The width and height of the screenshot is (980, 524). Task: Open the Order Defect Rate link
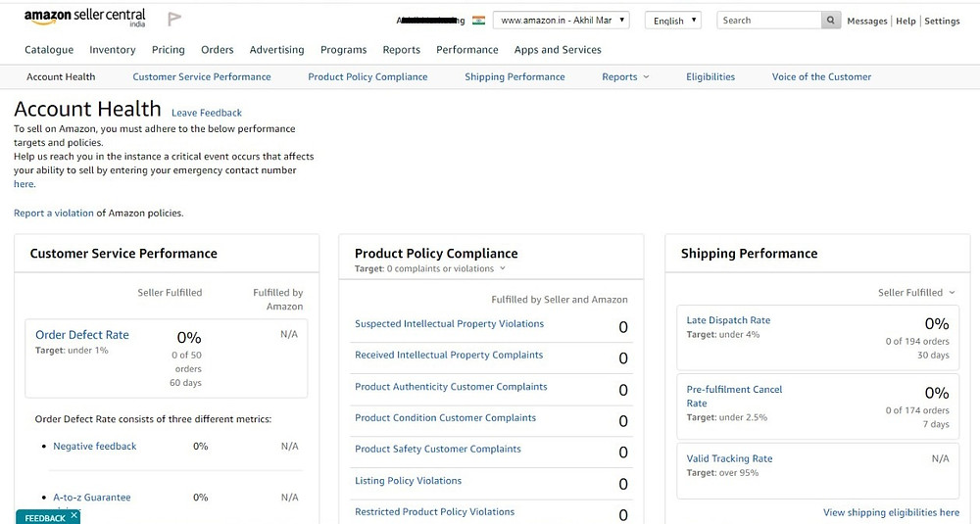pos(82,335)
